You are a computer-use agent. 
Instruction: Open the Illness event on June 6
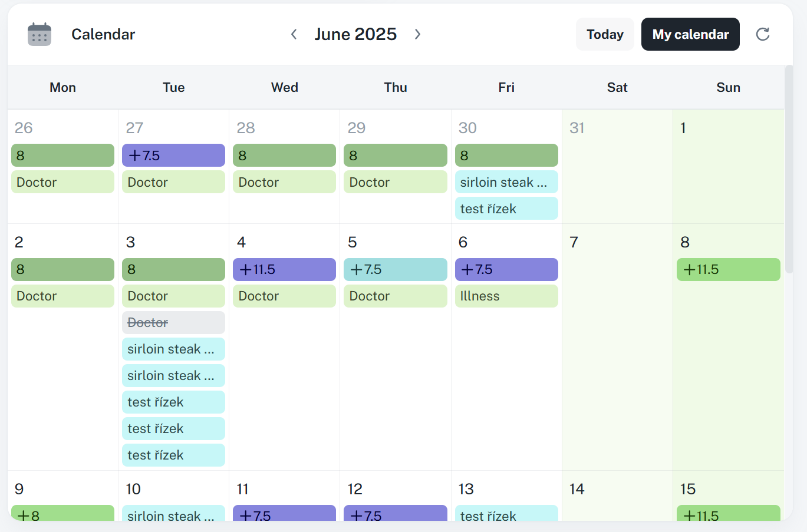[506, 296]
